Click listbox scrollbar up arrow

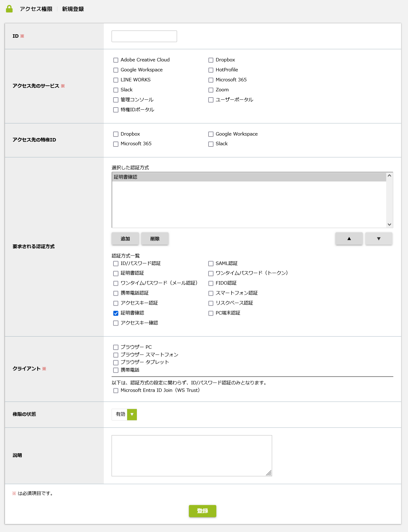389,175
